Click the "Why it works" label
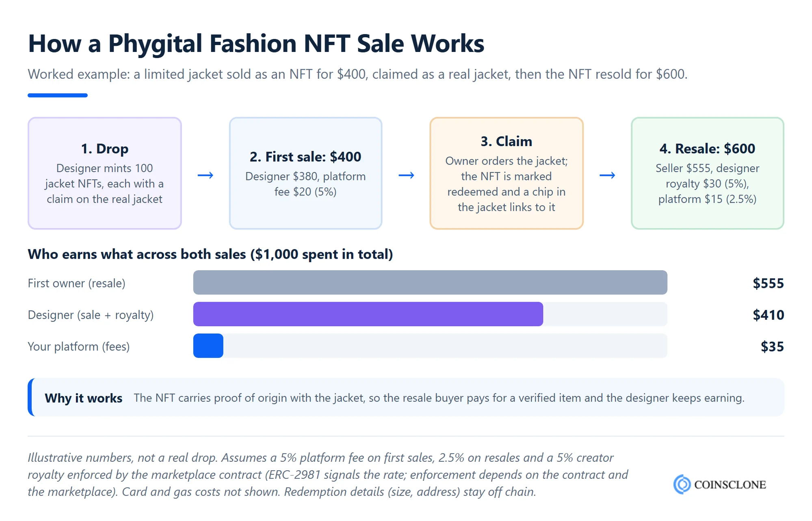Viewport: 812px width, 521px height. tap(83, 398)
